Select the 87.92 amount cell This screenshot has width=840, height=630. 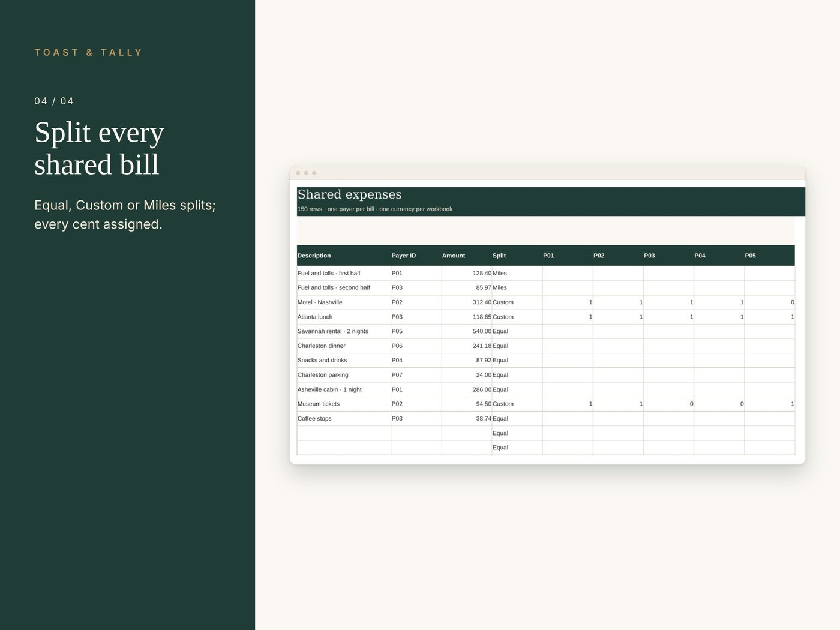click(x=467, y=361)
